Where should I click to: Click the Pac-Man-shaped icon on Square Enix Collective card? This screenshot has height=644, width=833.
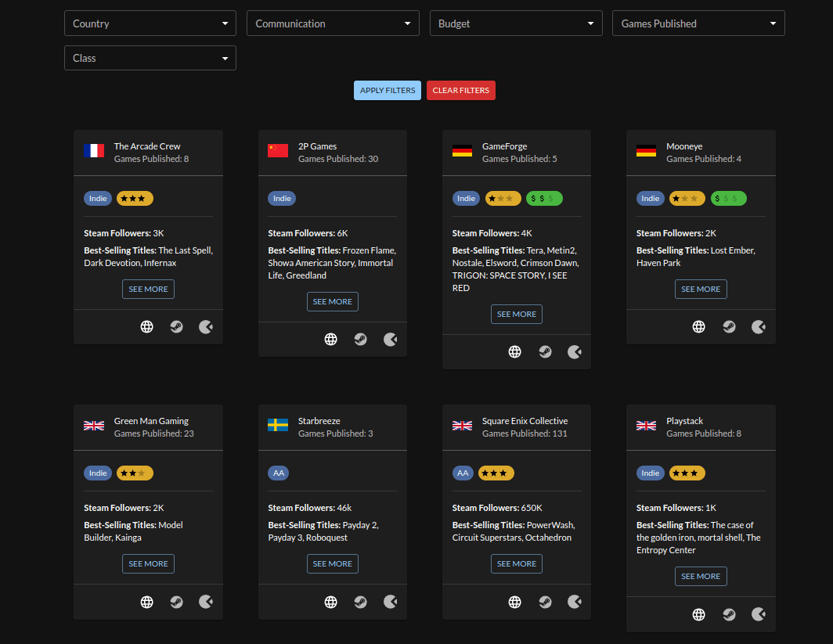coord(575,602)
